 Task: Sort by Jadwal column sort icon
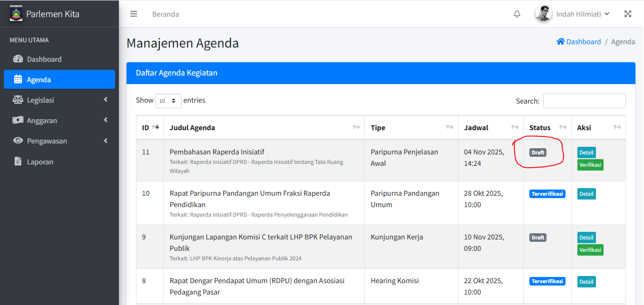(515, 127)
